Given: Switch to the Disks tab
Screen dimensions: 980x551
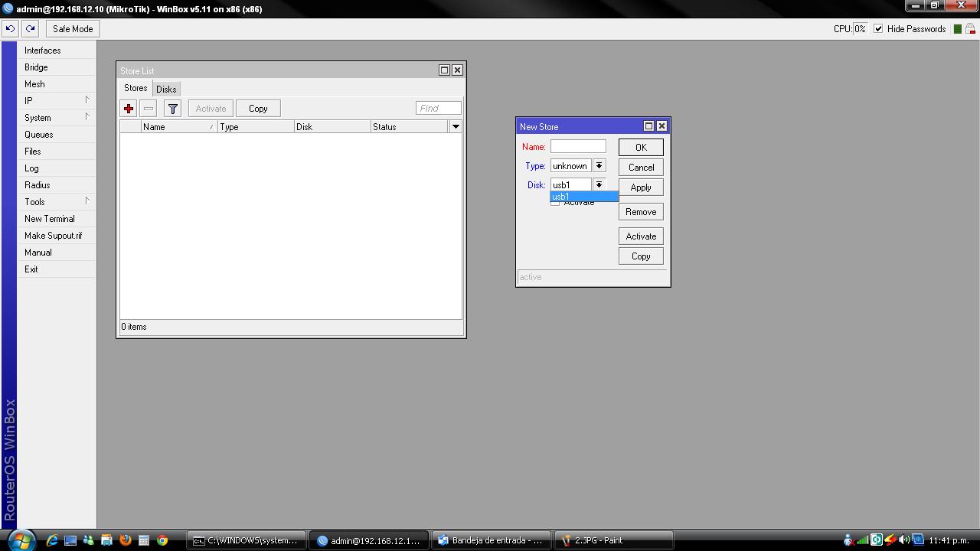Looking at the screenshot, I should [x=166, y=90].
